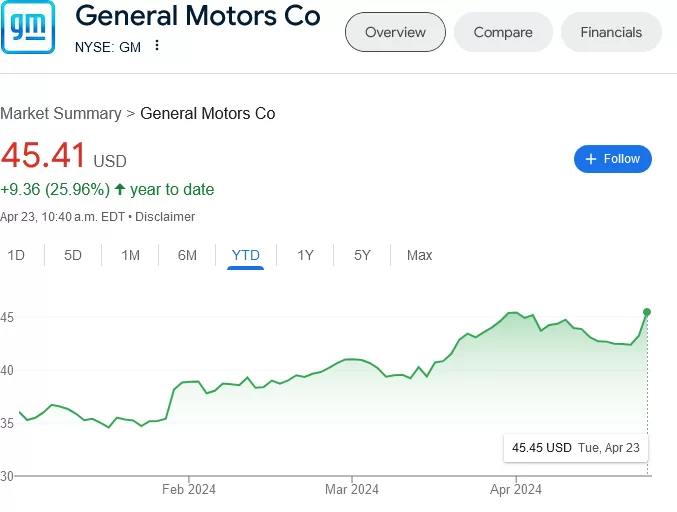Open the Disclaimer link
Viewport: 677px width, 512px height.
pyautogui.click(x=165, y=216)
